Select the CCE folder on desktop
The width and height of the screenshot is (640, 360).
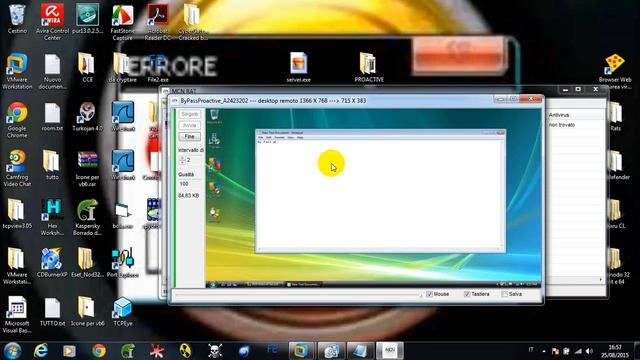tap(87, 67)
